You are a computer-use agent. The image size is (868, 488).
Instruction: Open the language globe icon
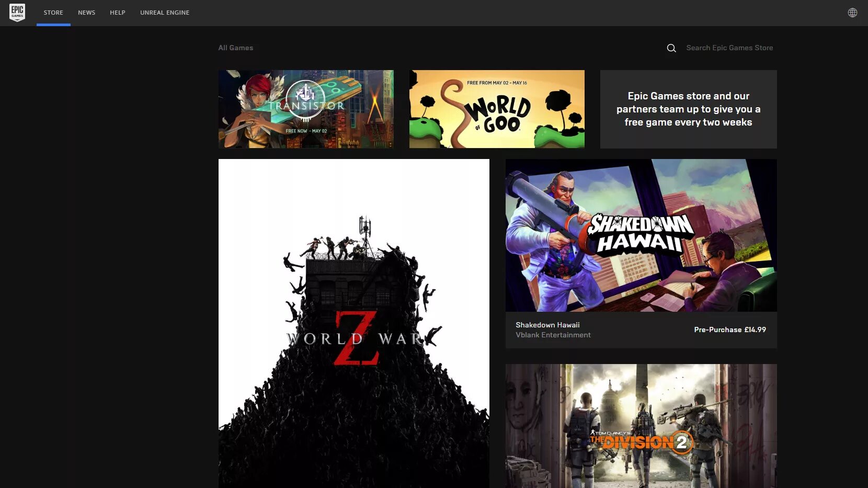point(852,13)
